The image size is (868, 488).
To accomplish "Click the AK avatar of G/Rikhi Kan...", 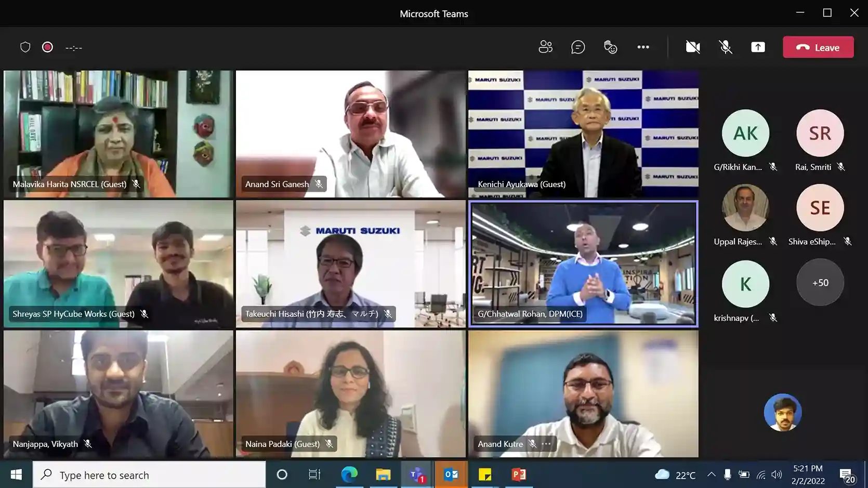I will [745, 133].
